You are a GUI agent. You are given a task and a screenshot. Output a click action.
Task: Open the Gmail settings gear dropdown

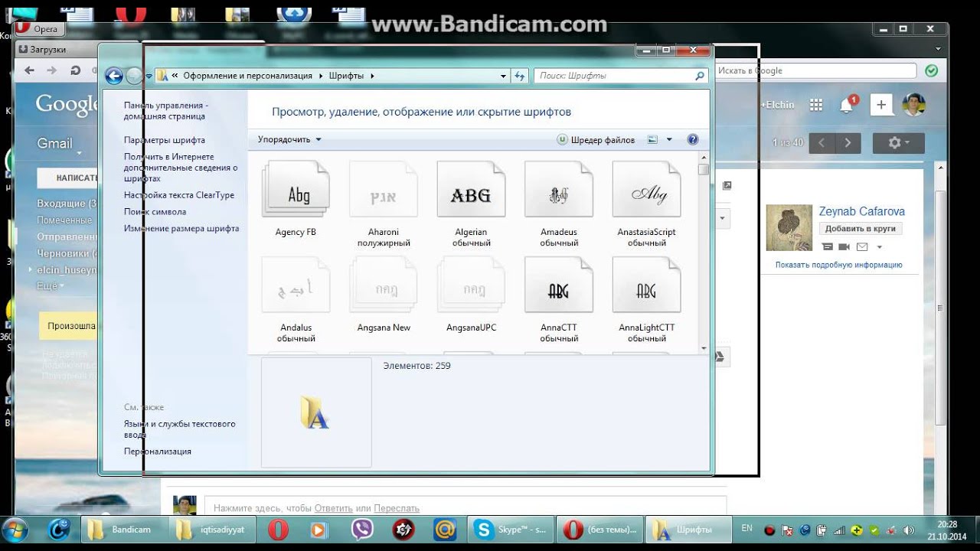click(x=898, y=143)
